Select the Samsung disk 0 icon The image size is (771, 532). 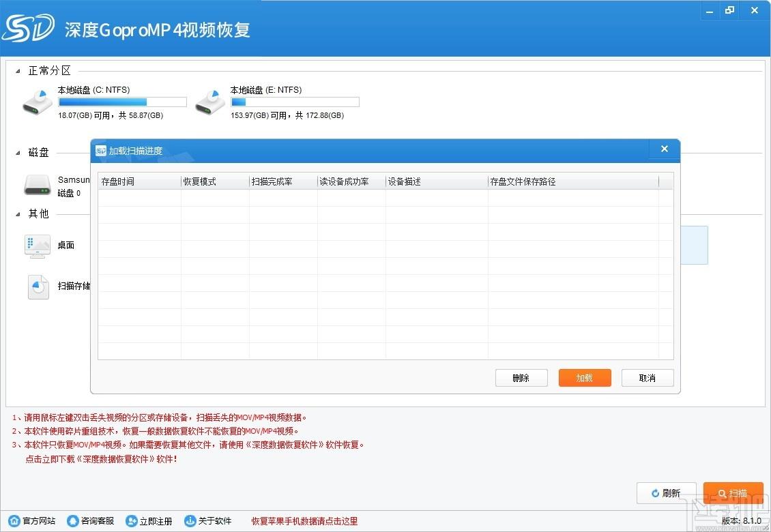pos(38,186)
